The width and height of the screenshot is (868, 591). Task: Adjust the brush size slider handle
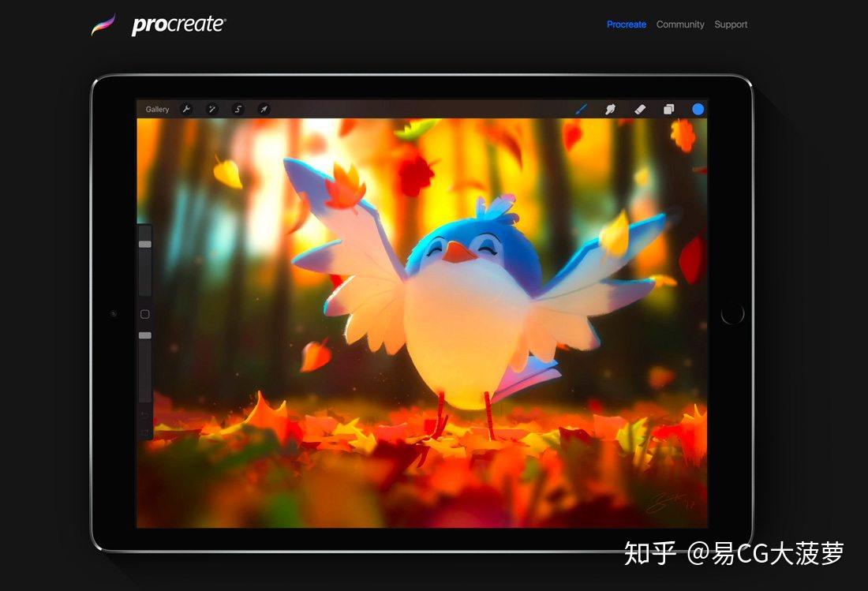(144, 243)
